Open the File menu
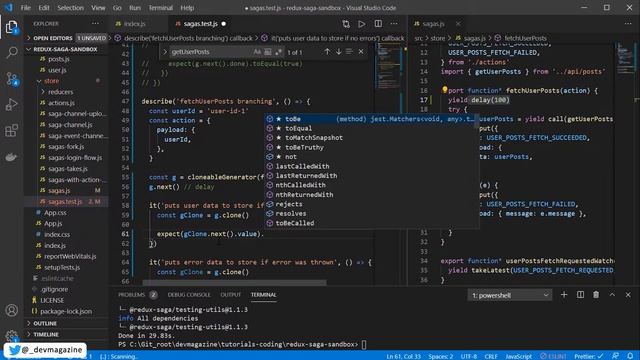This screenshot has height=360, width=640. 26,8
